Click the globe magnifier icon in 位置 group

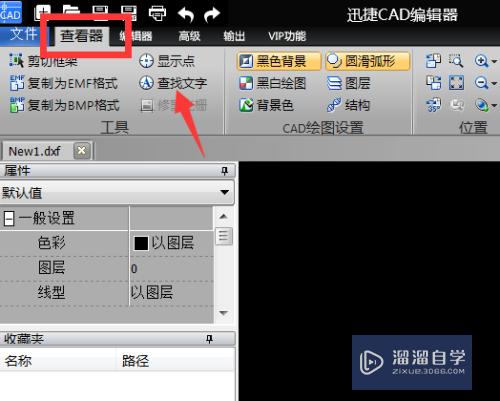482,105
